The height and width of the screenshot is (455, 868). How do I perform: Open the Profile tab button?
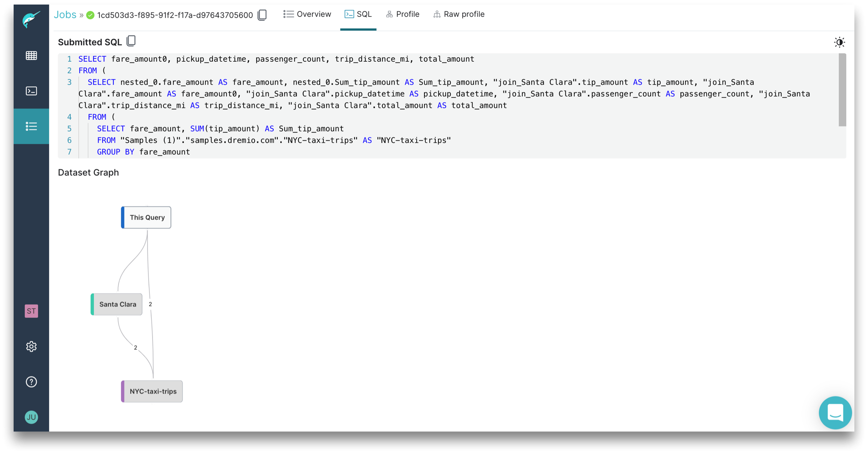click(x=403, y=14)
